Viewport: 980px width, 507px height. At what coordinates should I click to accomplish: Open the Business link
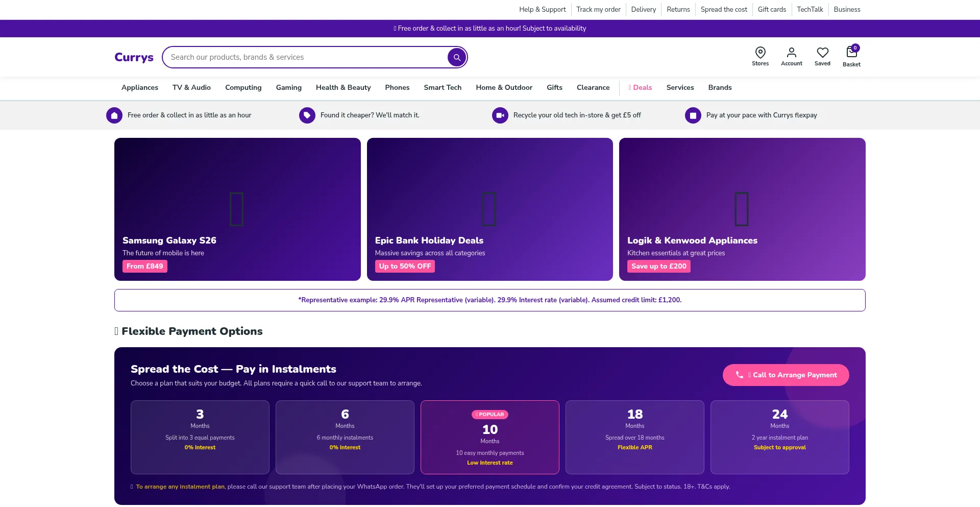click(x=847, y=10)
